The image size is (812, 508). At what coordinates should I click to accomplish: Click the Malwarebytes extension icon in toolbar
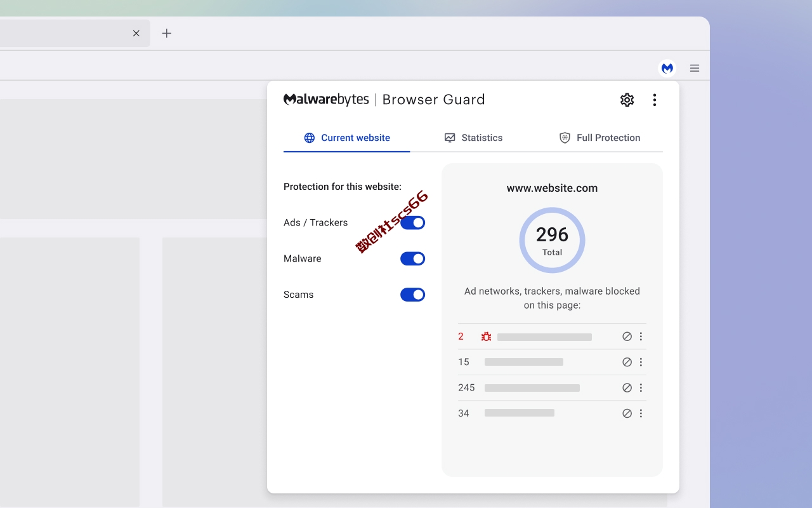[667, 68]
